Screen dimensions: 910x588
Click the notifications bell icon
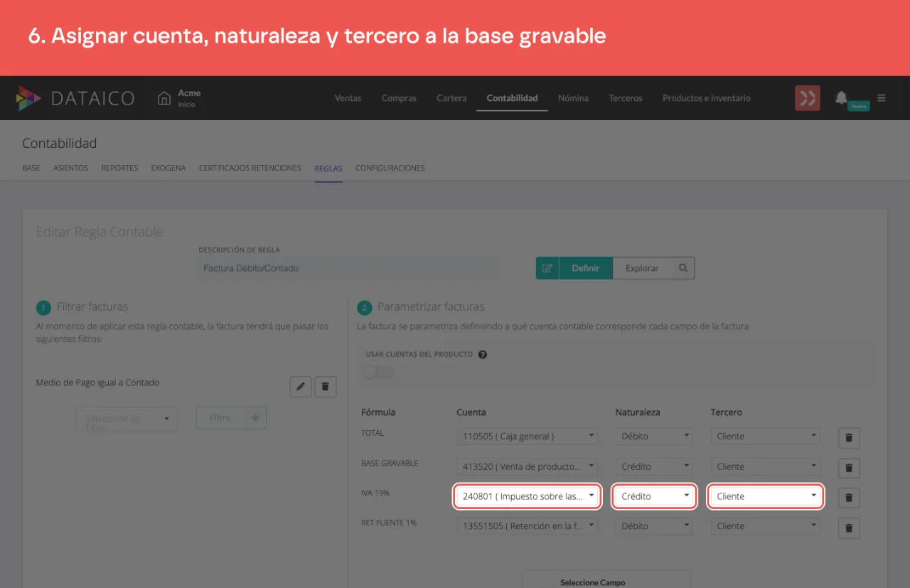point(841,97)
